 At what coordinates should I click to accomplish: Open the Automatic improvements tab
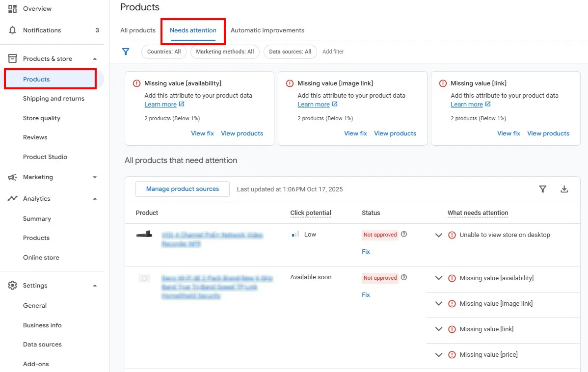(x=267, y=30)
